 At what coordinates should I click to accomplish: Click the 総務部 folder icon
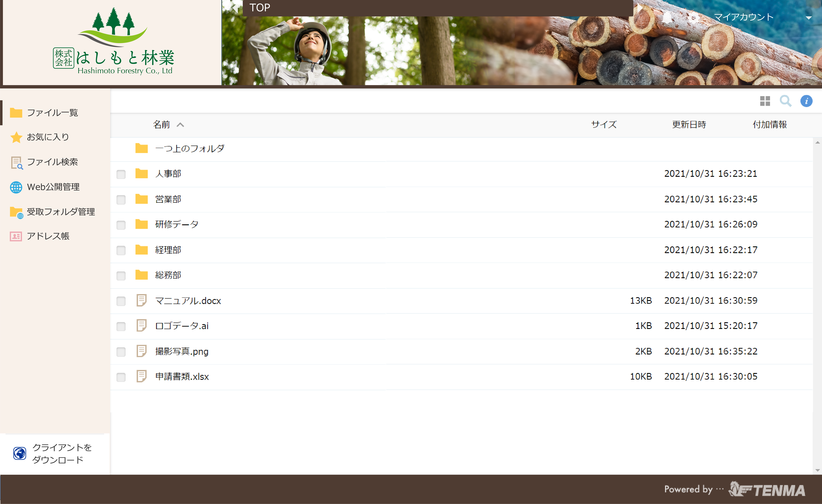tap(141, 275)
